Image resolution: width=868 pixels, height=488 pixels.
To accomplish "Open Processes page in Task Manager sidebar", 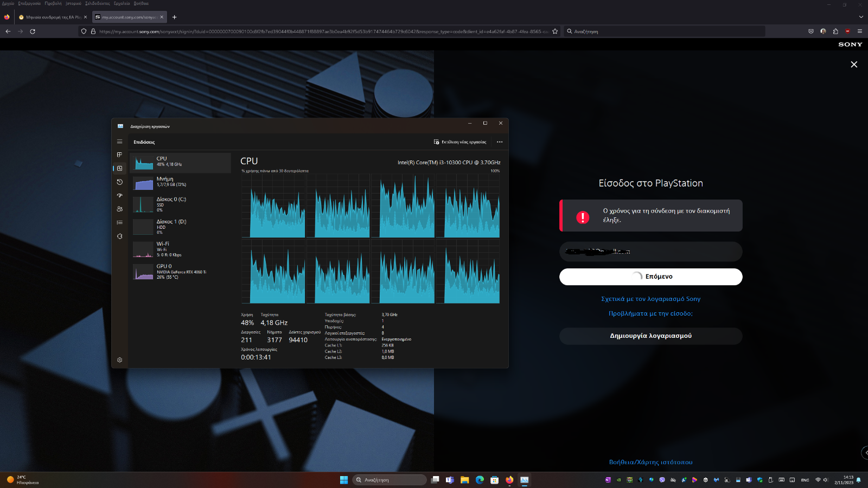I will pos(120,155).
